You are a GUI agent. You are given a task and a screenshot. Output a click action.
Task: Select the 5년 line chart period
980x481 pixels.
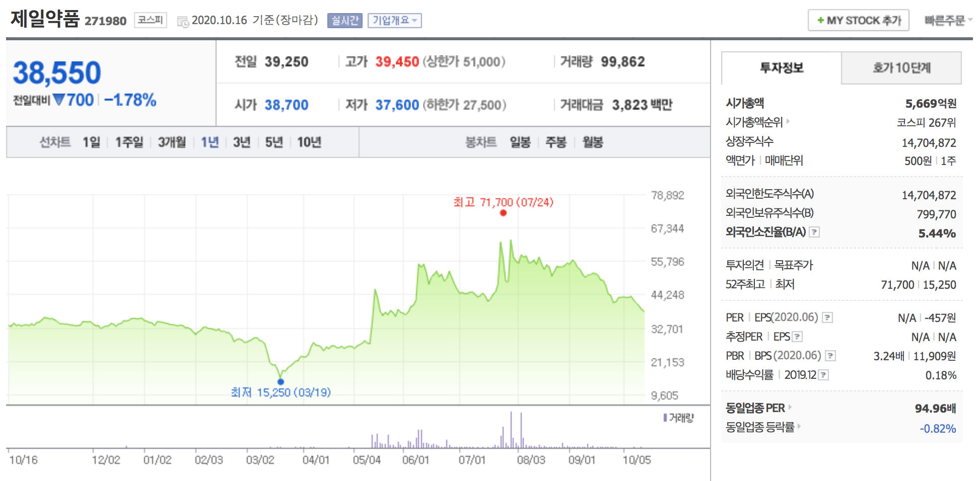click(x=274, y=142)
